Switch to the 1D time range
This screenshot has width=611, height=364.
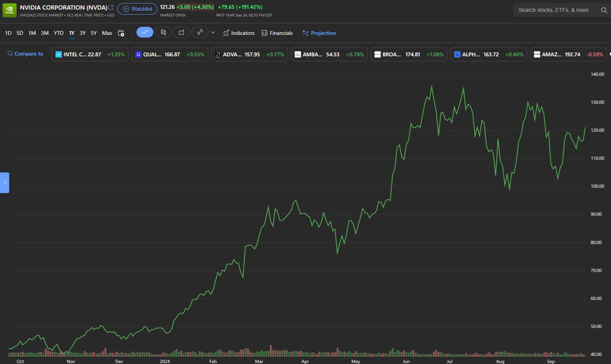[x=8, y=33]
